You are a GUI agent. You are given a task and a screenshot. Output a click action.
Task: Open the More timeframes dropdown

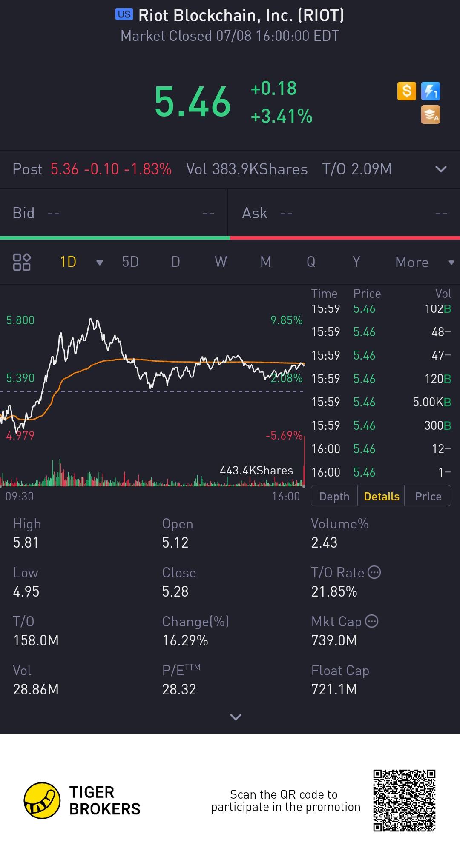[x=425, y=262]
